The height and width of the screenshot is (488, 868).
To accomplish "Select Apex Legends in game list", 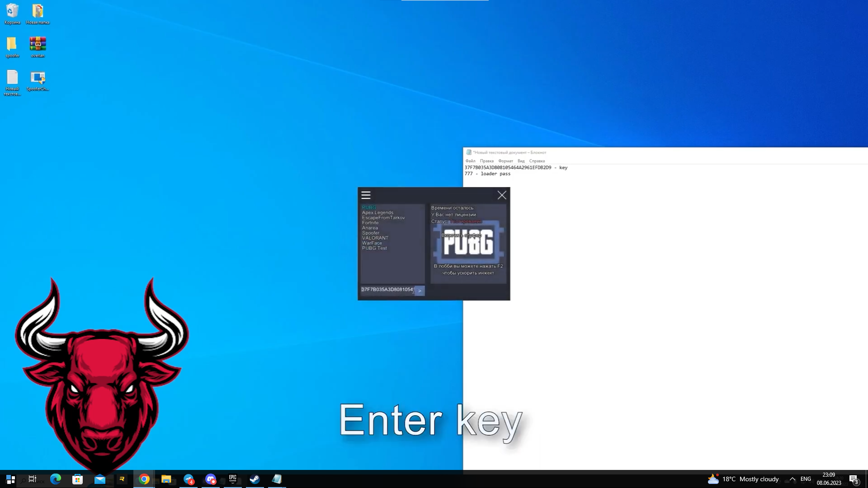I will click(377, 212).
